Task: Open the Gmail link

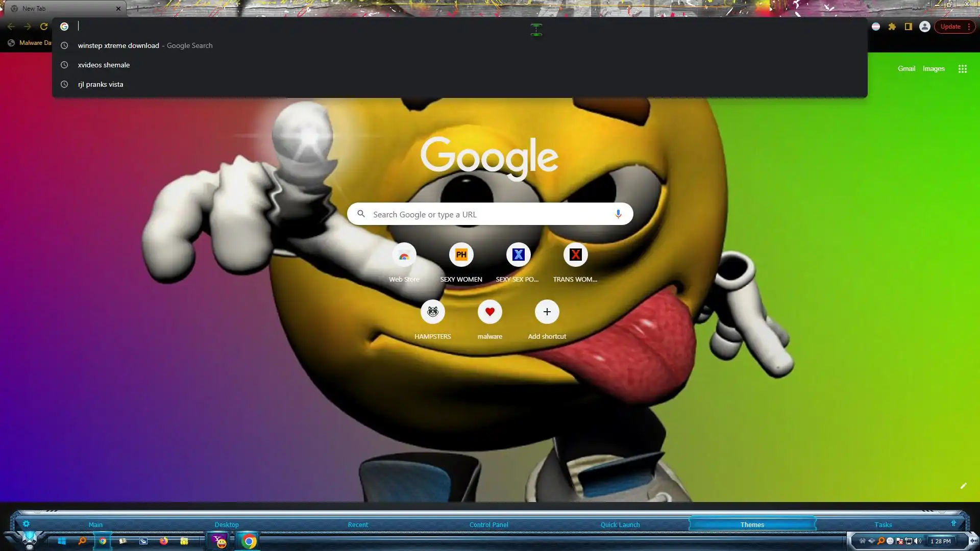Action: 906,69
